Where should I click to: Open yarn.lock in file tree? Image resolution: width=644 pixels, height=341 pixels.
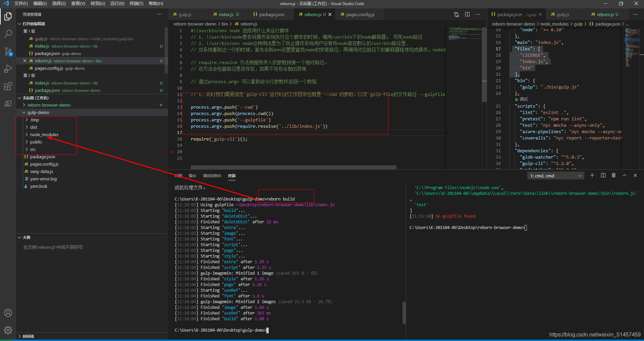(39, 186)
